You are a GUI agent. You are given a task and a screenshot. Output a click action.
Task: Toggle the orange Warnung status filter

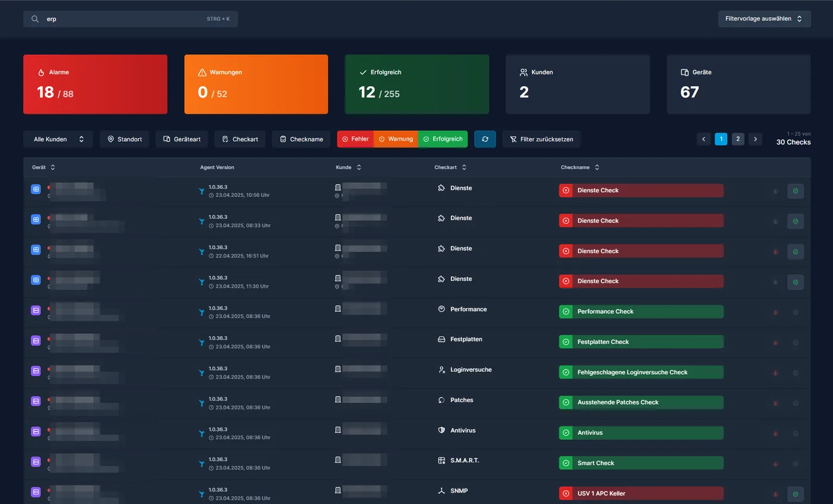(x=396, y=139)
